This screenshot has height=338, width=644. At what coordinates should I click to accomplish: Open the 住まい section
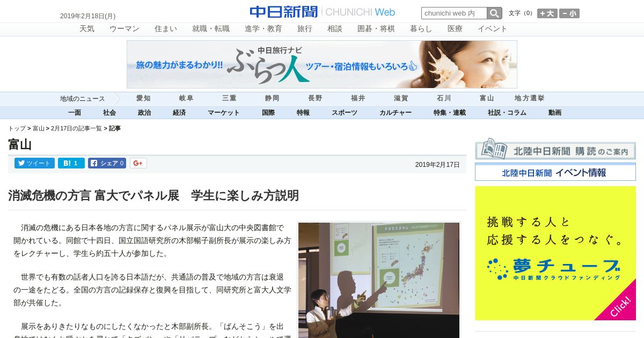(x=166, y=29)
